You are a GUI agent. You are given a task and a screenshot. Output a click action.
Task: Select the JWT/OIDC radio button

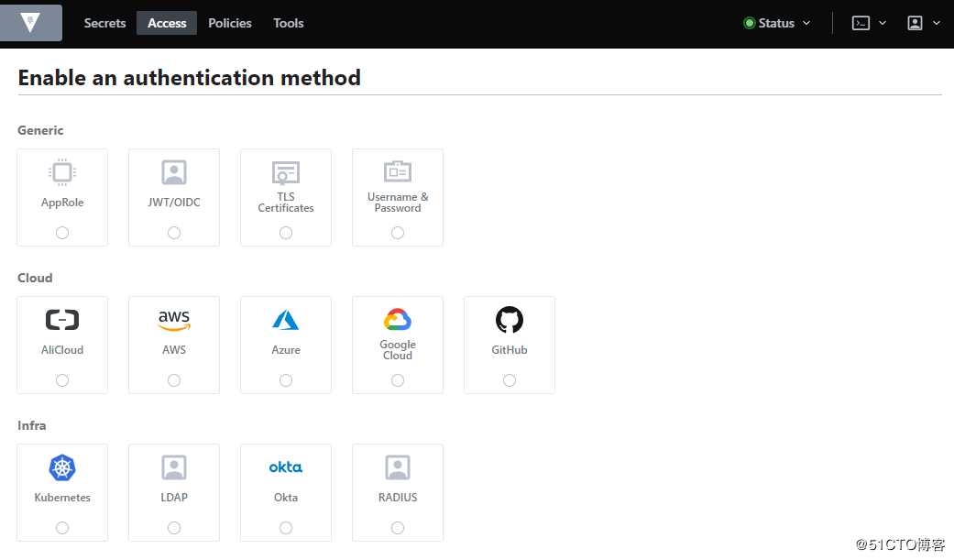pyautogui.click(x=174, y=233)
